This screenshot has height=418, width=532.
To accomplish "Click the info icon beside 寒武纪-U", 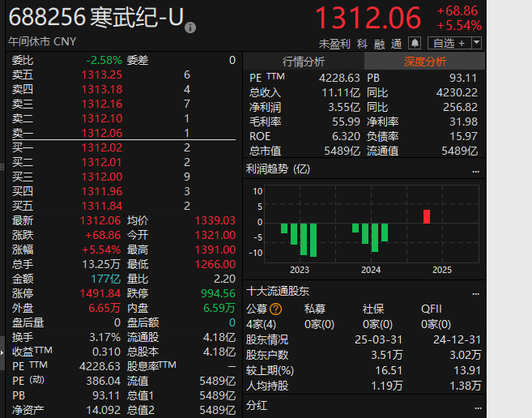I will pyautogui.click(x=190, y=28).
